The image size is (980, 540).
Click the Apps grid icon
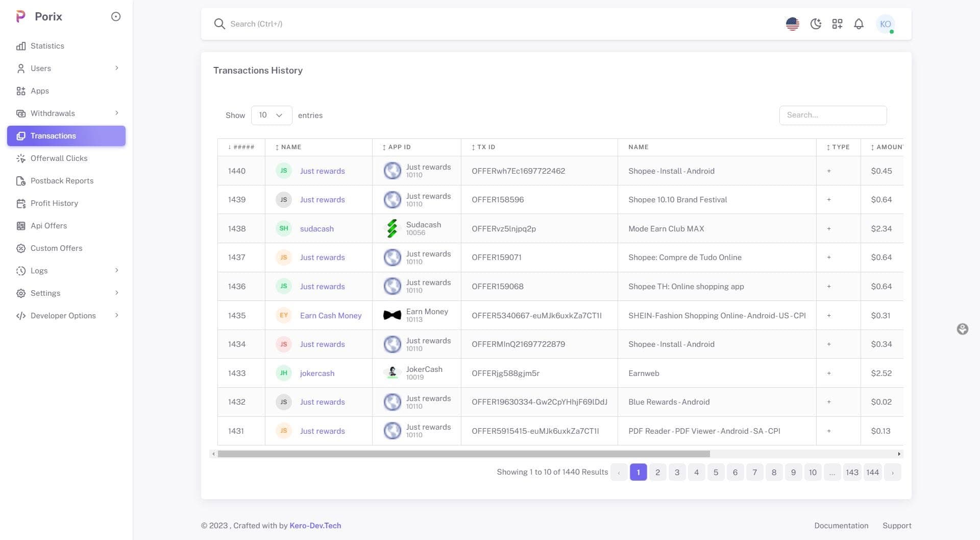[21, 91]
